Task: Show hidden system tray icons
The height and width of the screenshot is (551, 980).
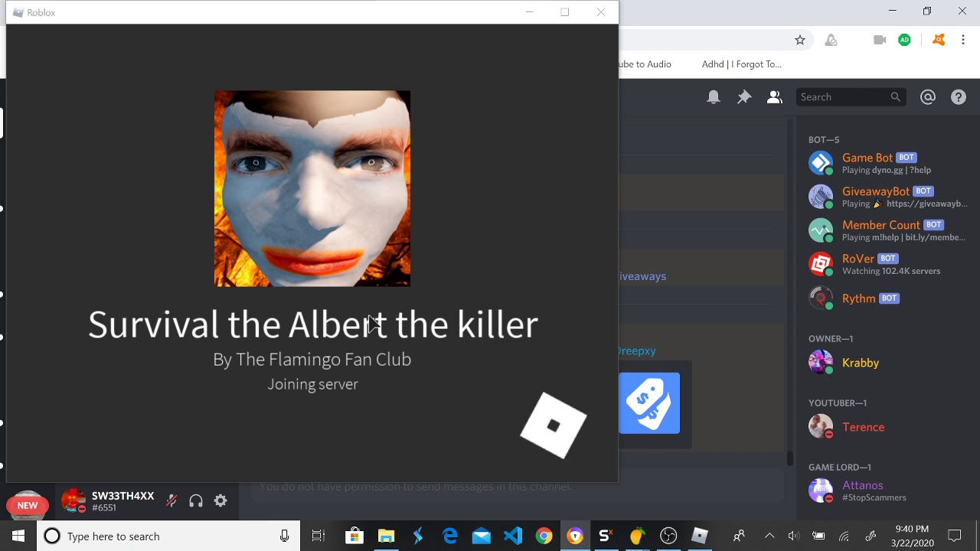Action: tap(769, 536)
